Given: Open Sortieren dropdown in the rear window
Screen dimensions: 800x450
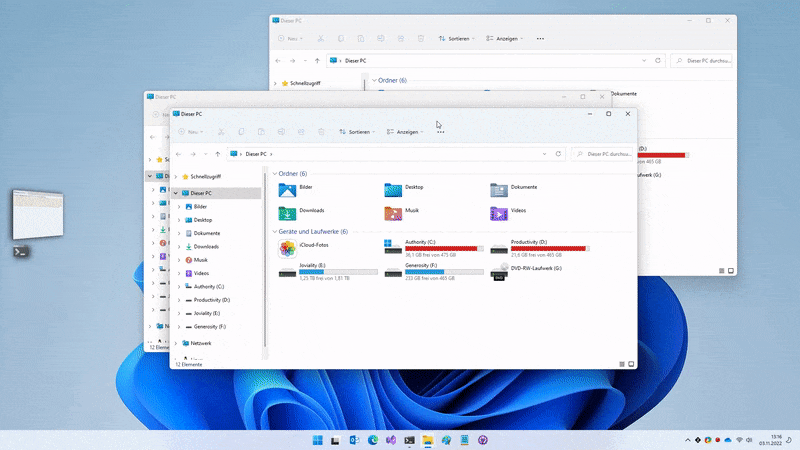Looking at the screenshot, I should (x=457, y=39).
